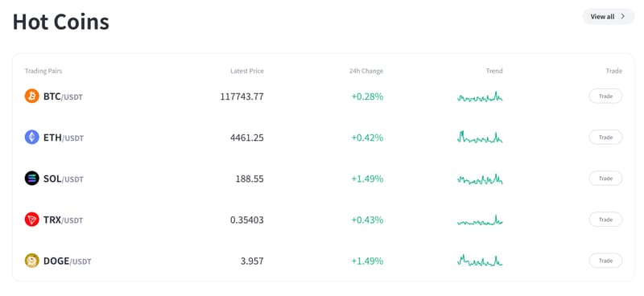Trade the SOL/USDT pair
Screen dimensions: 644x296
tap(605, 179)
